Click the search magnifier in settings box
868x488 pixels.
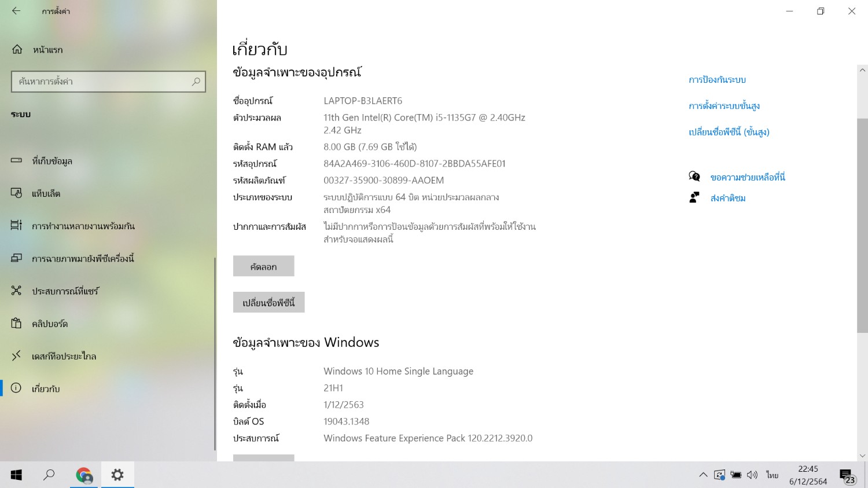[x=196, y=82]
